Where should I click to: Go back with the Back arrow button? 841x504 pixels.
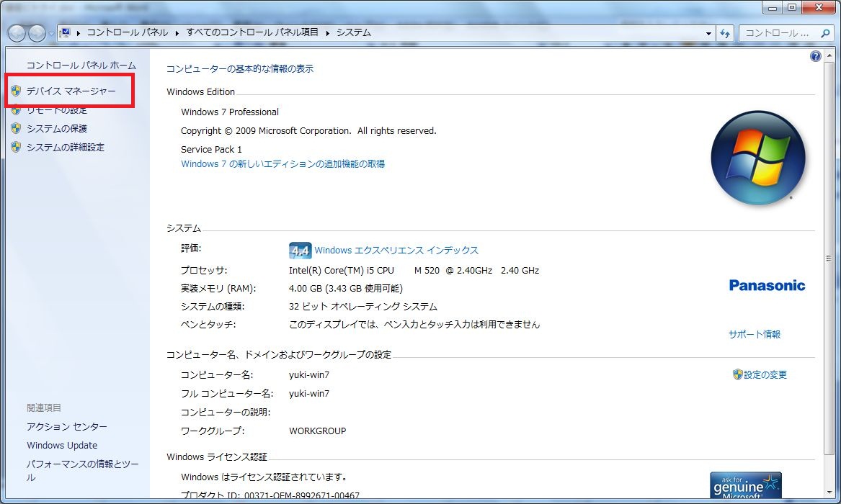[x=17, y=33]
